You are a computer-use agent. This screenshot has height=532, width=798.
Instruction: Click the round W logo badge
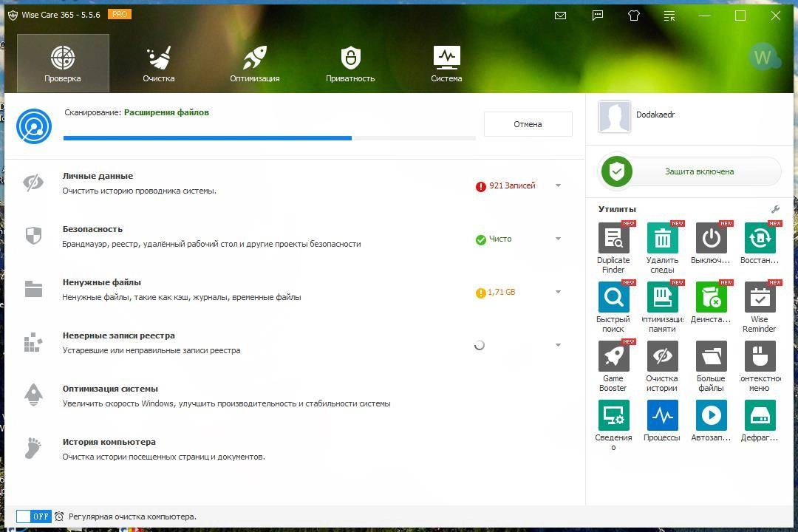[x=763, y=56]
